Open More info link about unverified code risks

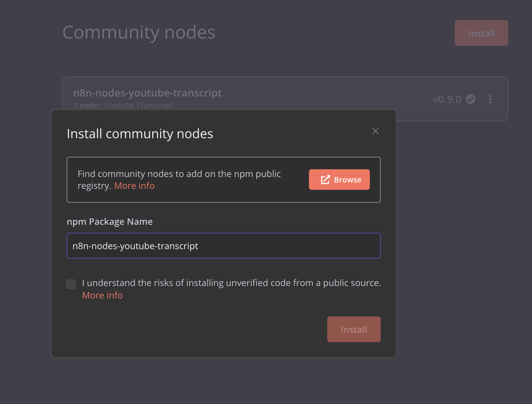tap(102, 295)
